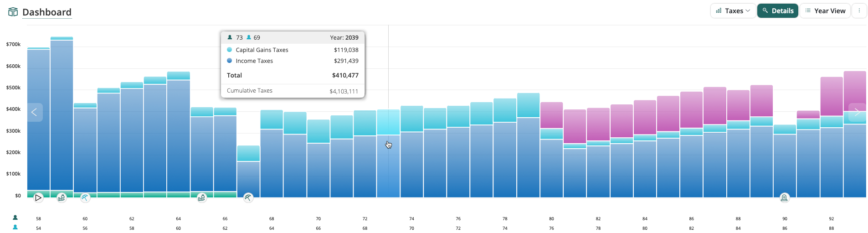Click the Cumulative Taxes row in tooltip
868x233 pixels.
click(x=293, y=91)
